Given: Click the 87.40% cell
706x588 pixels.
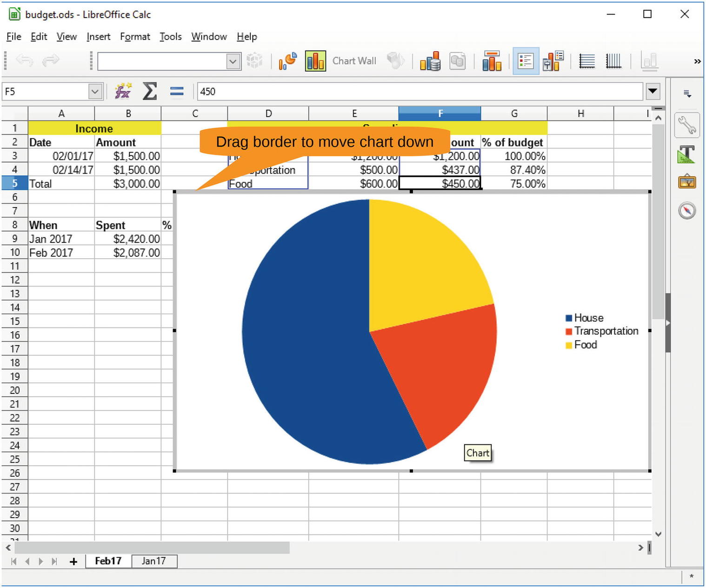Looking at the screenshot, I should click(514, 170).
